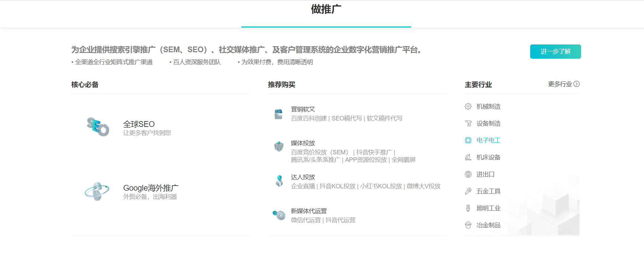The width and height of the screenshot is (644, 267).
Task: Click the 进出口 globe icon
Action: 468,174
